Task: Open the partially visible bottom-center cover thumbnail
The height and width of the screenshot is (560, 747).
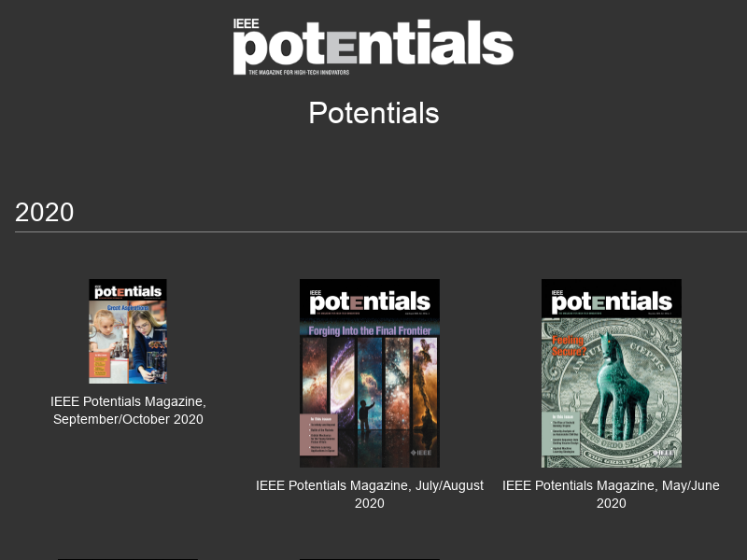Action: click(370, 558)
